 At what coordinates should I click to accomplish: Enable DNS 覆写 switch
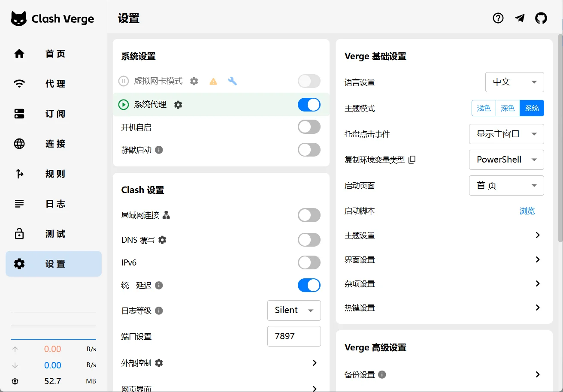309,240
